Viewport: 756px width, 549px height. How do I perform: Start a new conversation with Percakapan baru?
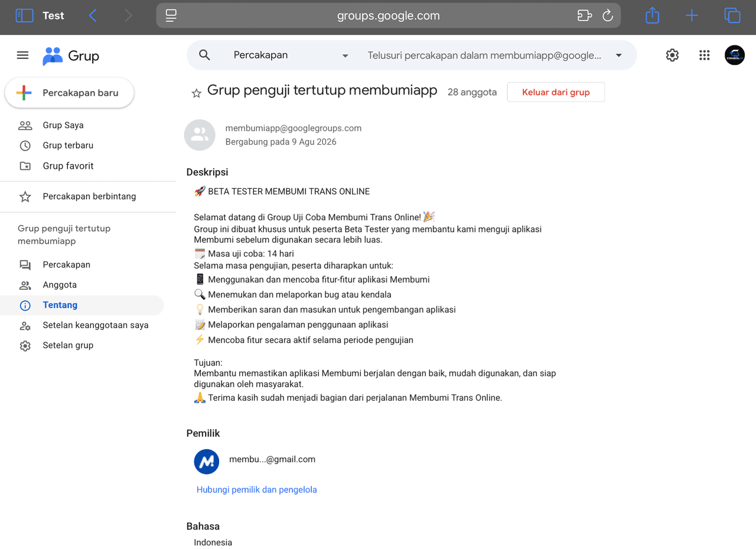pos(70,93)
